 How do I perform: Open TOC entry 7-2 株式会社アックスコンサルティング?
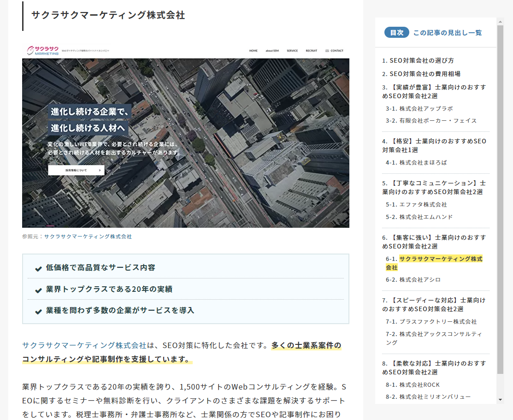(434, 338)
